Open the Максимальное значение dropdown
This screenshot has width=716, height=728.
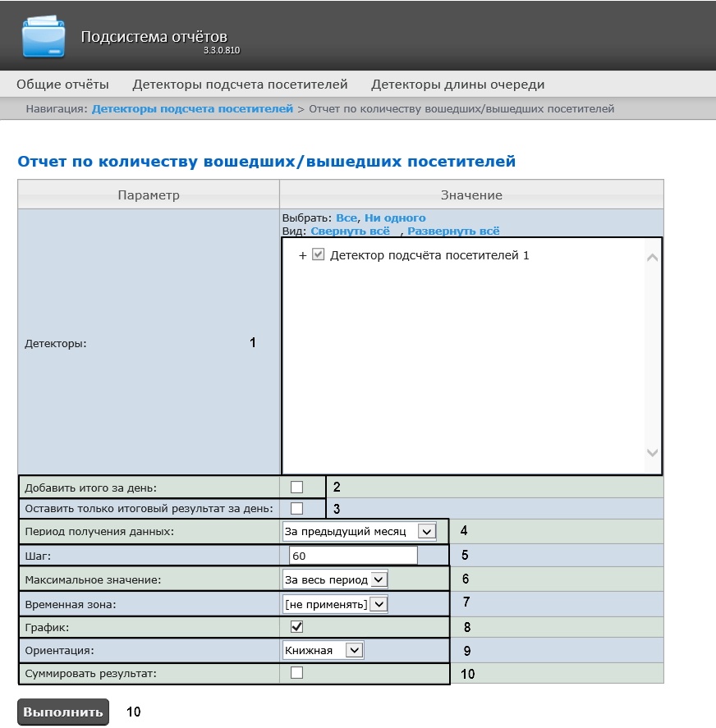coord(334,580)
